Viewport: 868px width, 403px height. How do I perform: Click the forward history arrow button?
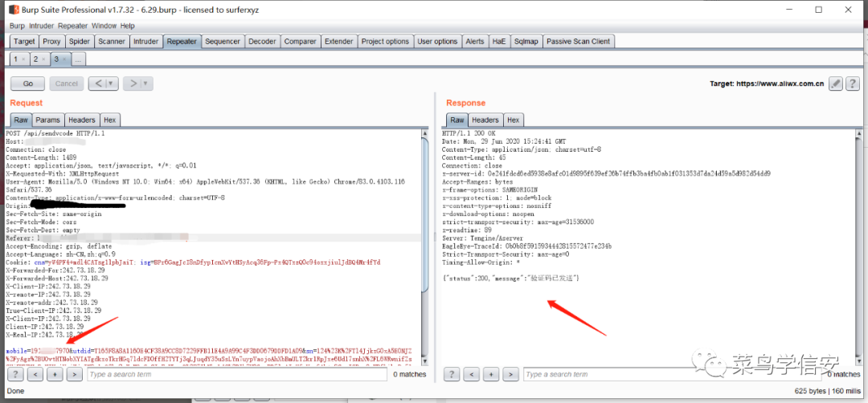[133, 83]
